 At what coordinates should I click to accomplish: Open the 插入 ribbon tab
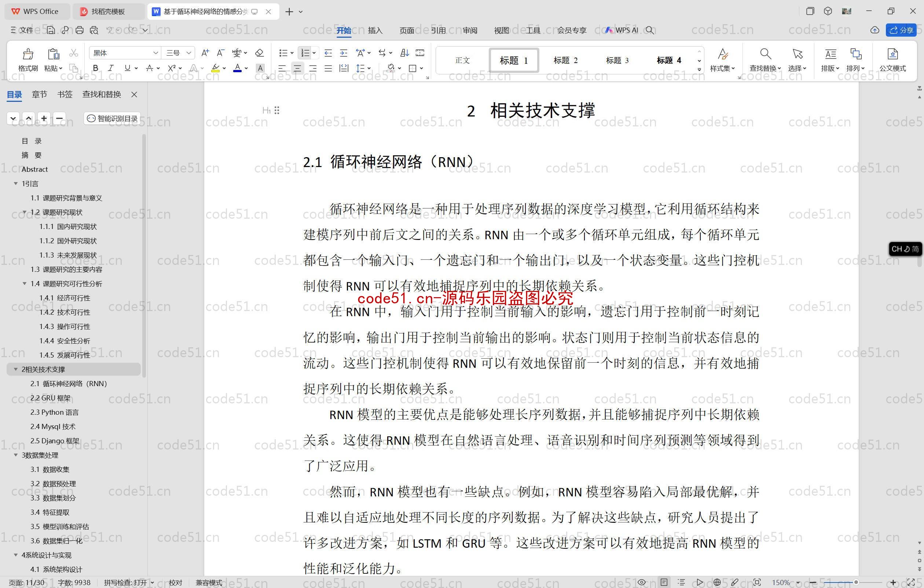[x=375, y=30]
